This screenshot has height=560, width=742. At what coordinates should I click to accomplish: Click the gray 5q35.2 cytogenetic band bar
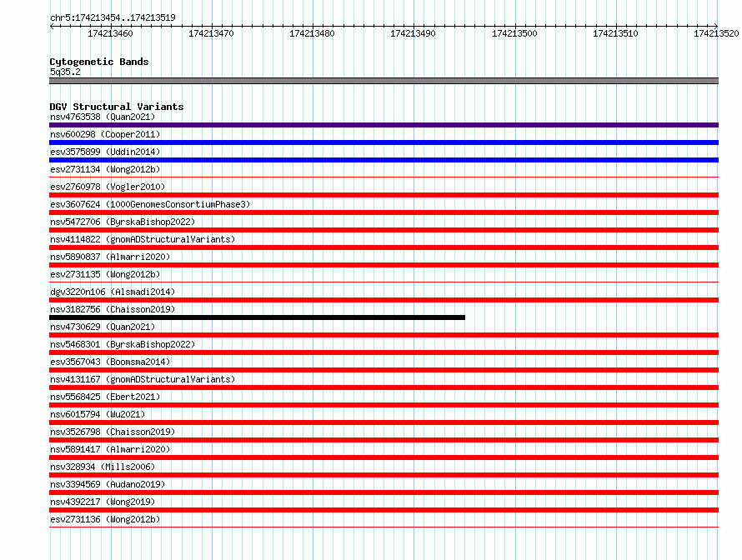384,81
